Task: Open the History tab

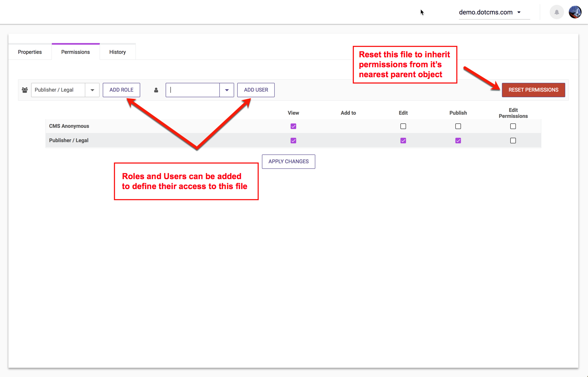Action: coord(117,52)
